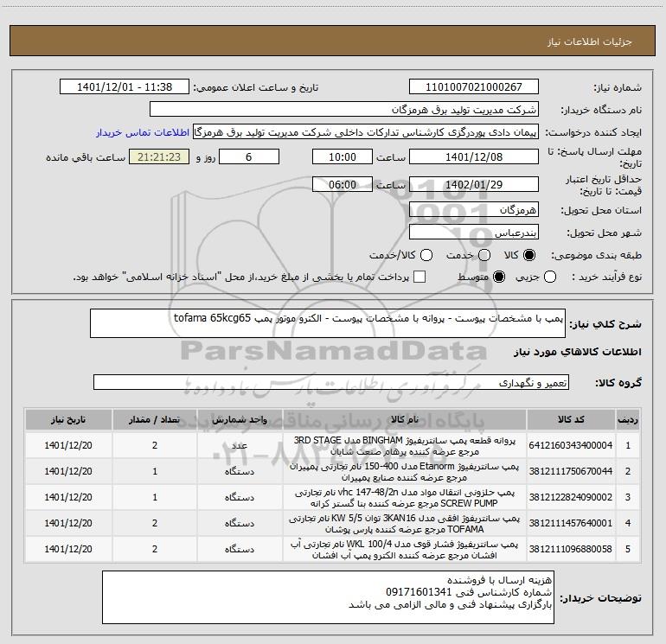Click the response deadline date 1401/12/08

point(474,156)
